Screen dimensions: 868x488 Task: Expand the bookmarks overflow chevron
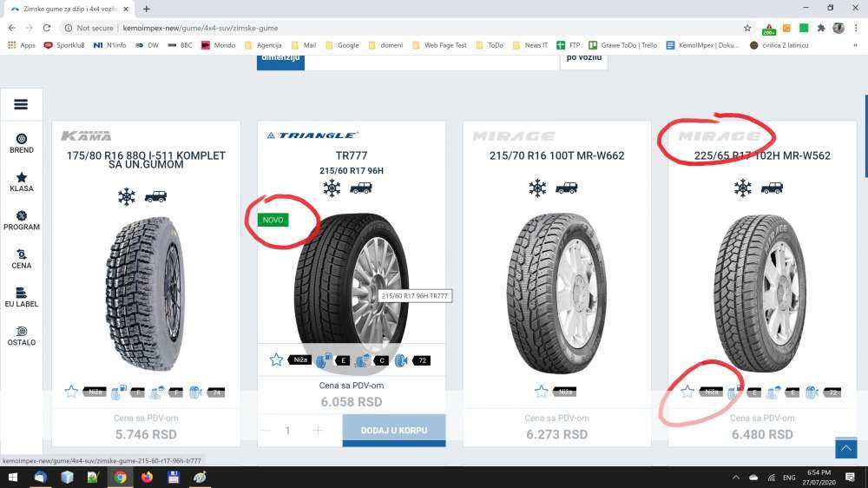pyautogui.click(x=855, y=45)
